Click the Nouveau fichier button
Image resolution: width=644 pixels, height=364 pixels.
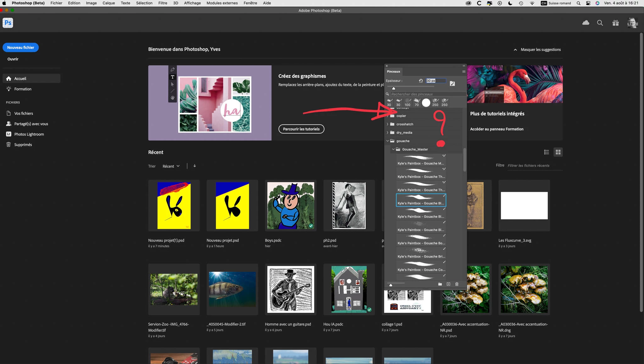[21, 48]
